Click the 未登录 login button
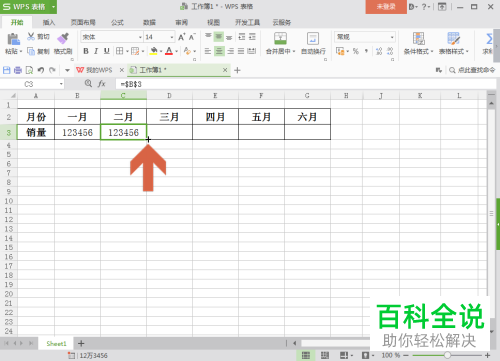 click(x=386, y=7)
